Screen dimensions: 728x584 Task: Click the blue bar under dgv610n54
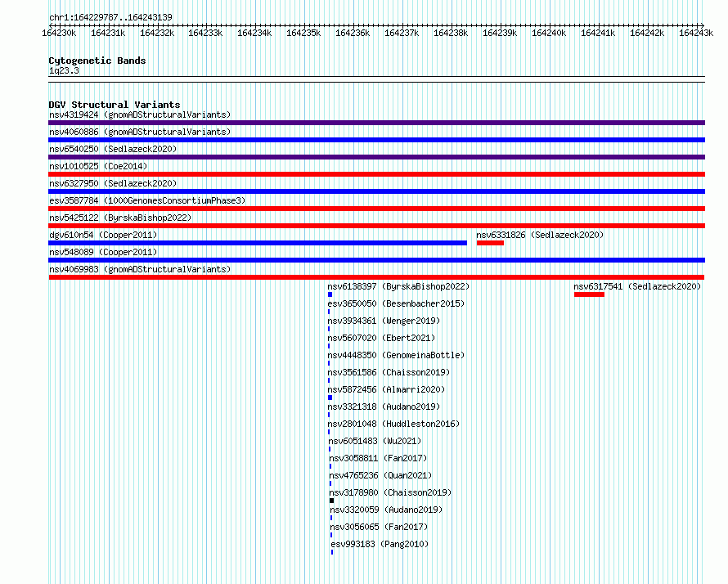pyautogui.click(x=258, y=243)
